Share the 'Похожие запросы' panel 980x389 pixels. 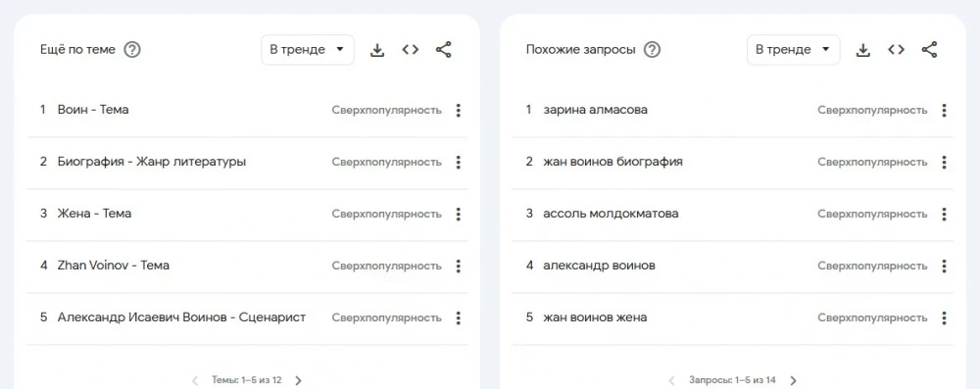[929, 50]
